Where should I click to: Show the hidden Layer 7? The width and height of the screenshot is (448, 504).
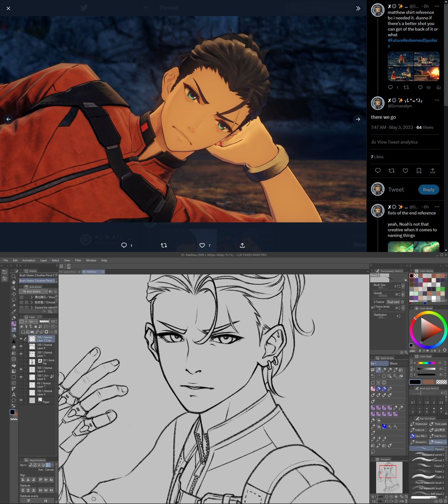(21, 385)
